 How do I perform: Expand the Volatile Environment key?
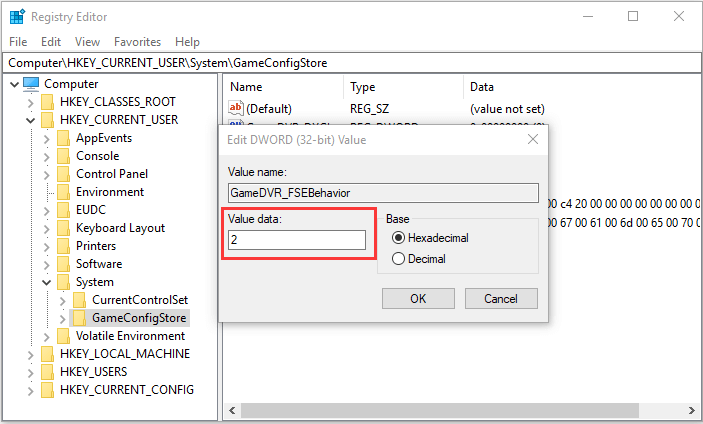point(47,337)
